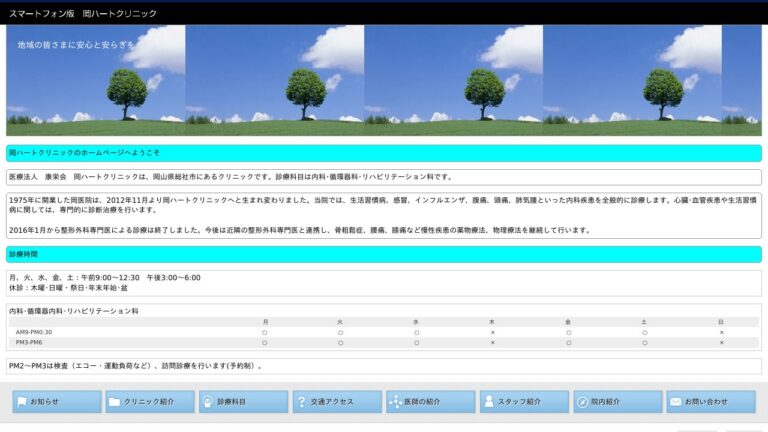Click the 月 column header
The image size is (768, 432).
[x=265, y=322]
